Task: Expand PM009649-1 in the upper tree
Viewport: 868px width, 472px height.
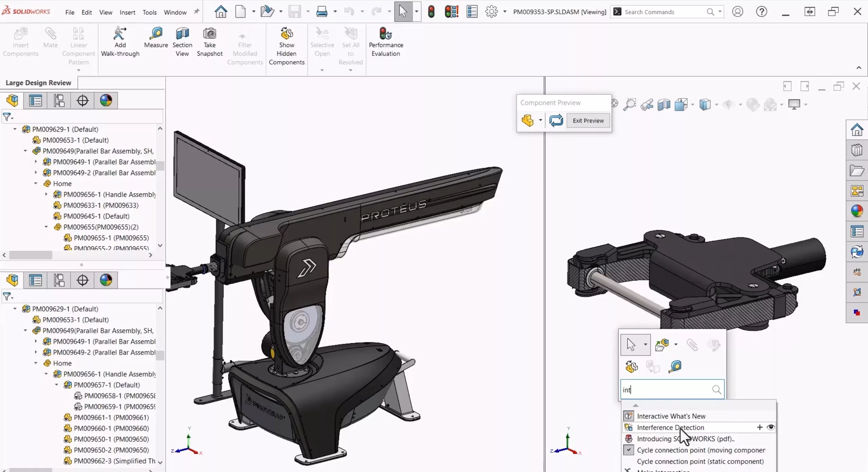Action: [x=36, y=162]
